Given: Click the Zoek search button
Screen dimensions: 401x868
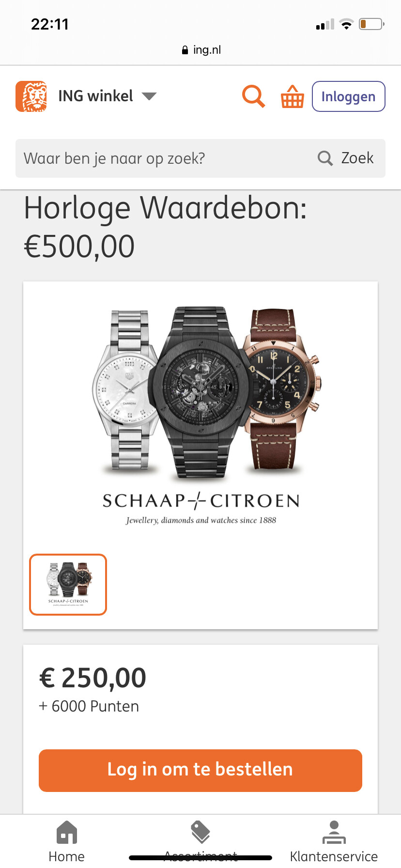Looking at the screenshot, I should [x=346, y=158].
